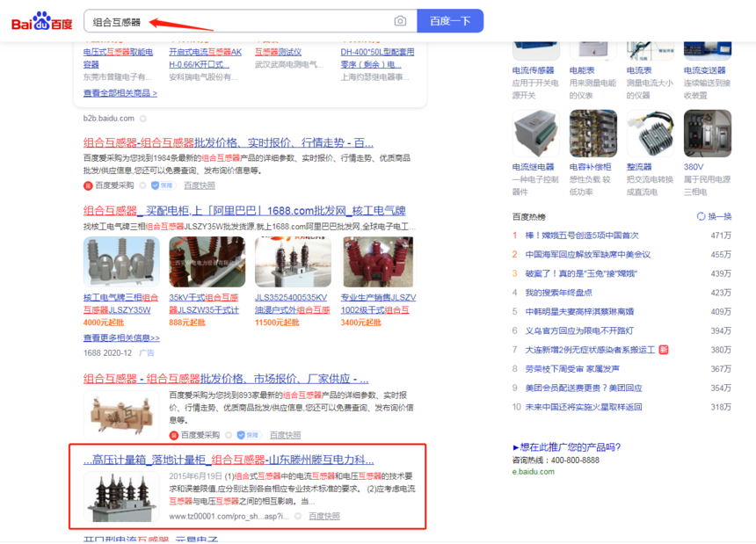The height and width of the screenshot is (544, 756).
Task: Open result 组合互感器批发价格、市场报价、厂家供应
Action: tap(226, 379)
